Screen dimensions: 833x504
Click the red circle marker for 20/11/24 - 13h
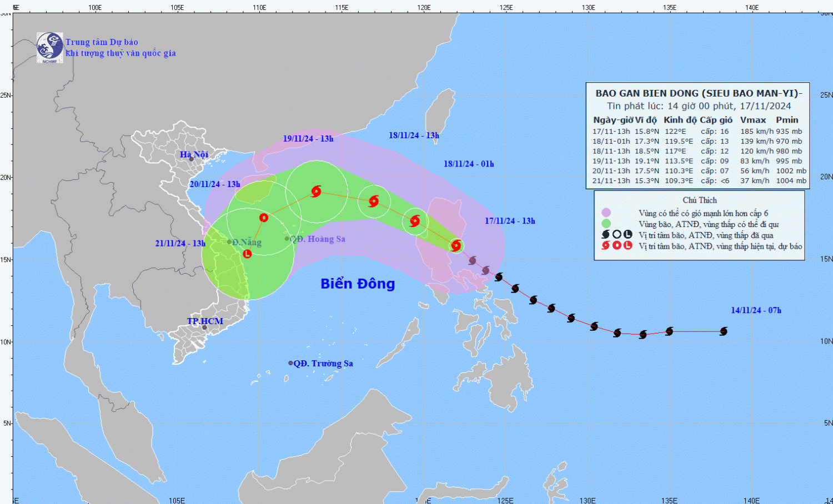coord(264,218)
